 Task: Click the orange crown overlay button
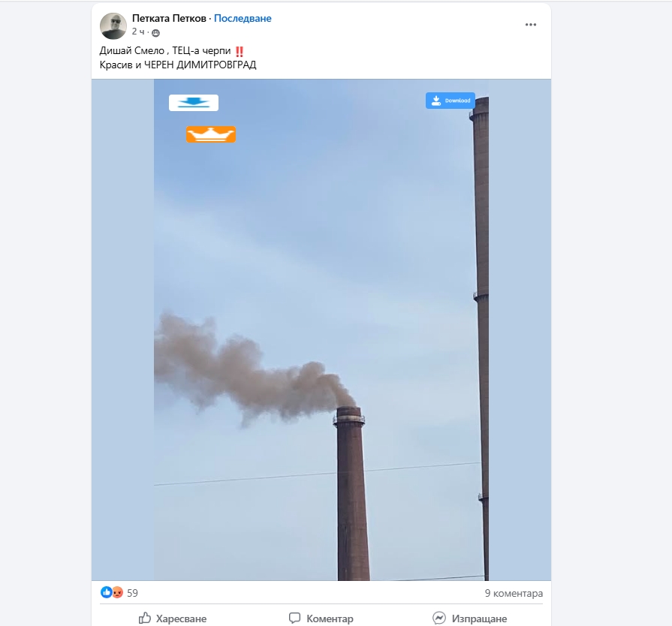click(211, 134)
